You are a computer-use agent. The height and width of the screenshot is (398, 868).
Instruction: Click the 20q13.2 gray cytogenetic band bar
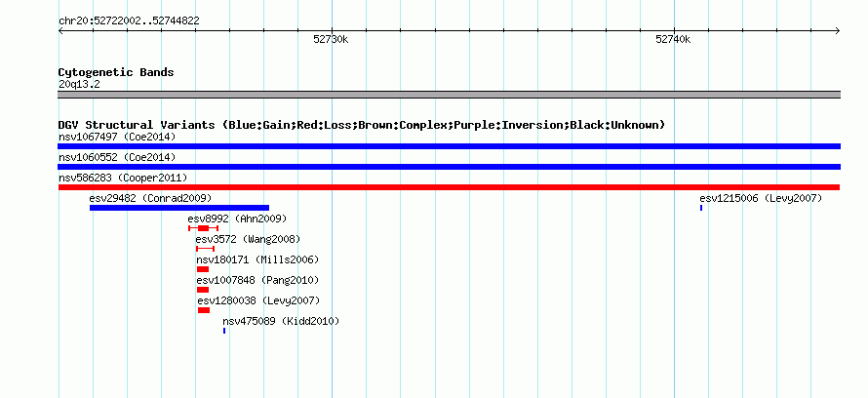tap(449, 95)
